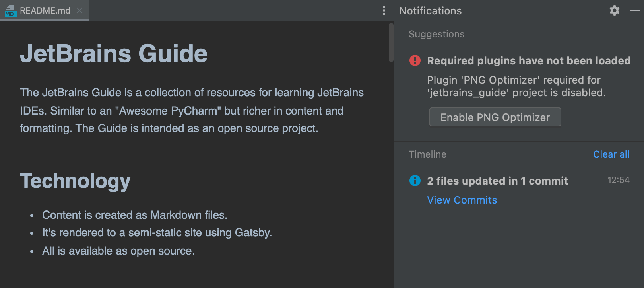Select the "2 files updated in 1 commit" notification
This screenshot has width=644, height=288.
click(x=497, y=181)
